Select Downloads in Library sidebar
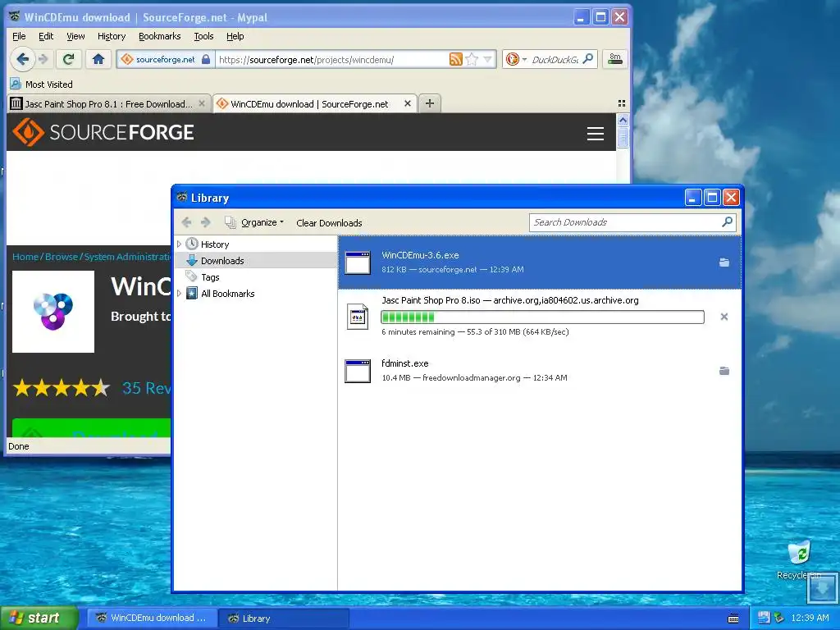 point(221,261)
